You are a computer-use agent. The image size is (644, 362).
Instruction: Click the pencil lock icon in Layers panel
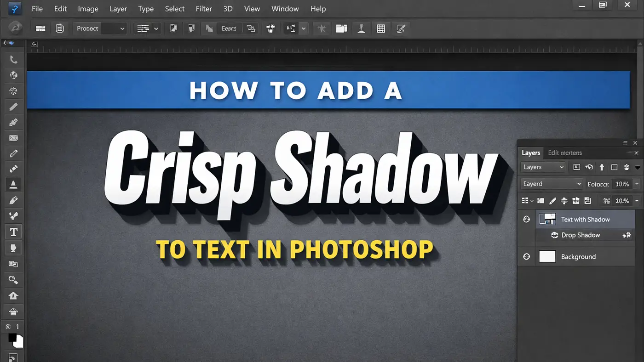point(552,201)
